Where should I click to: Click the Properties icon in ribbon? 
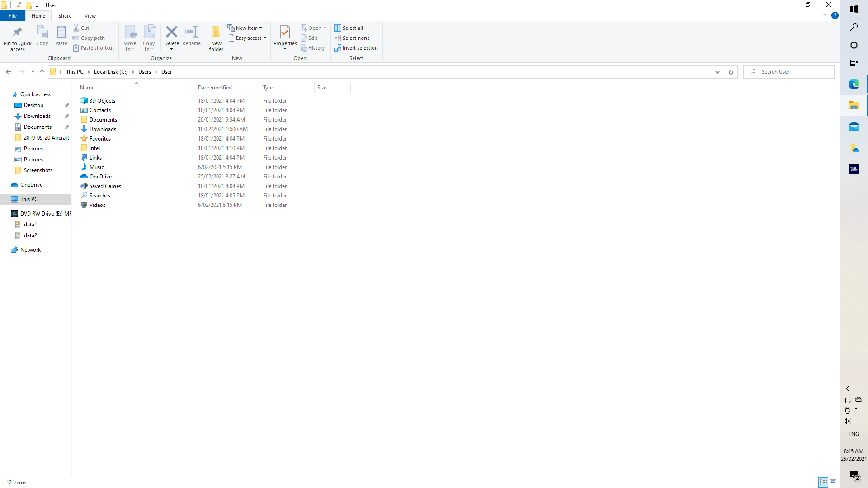285,33
